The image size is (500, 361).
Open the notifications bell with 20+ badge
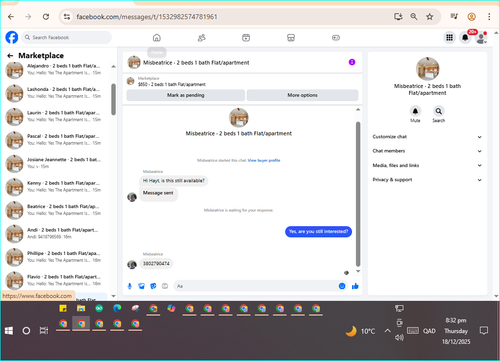[x=465, y=37]
